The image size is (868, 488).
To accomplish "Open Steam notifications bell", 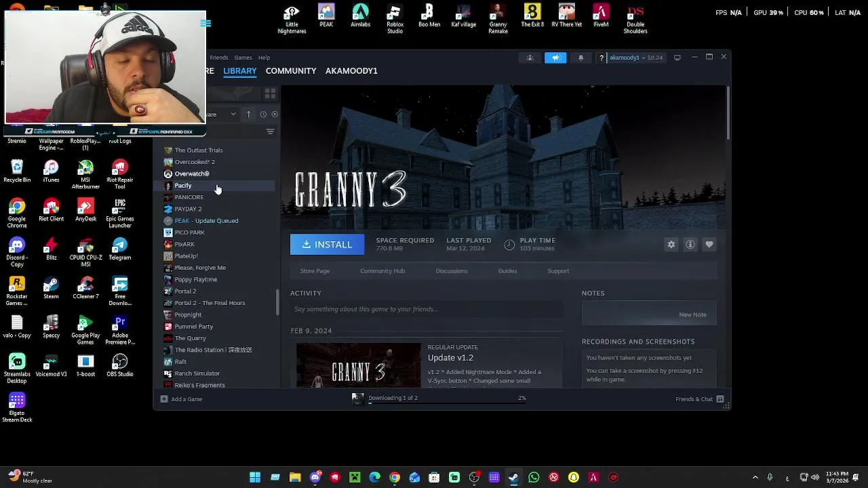I will click(x=580, y=58).
